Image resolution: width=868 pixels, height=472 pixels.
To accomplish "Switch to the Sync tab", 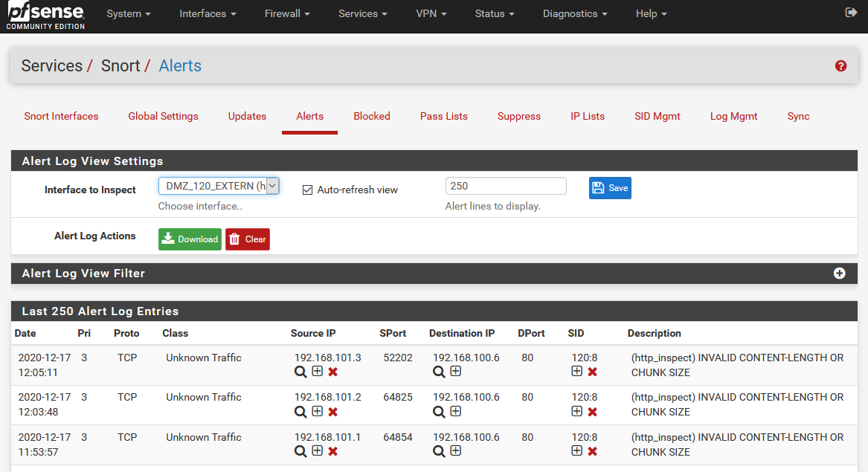I will pos(798,116).
